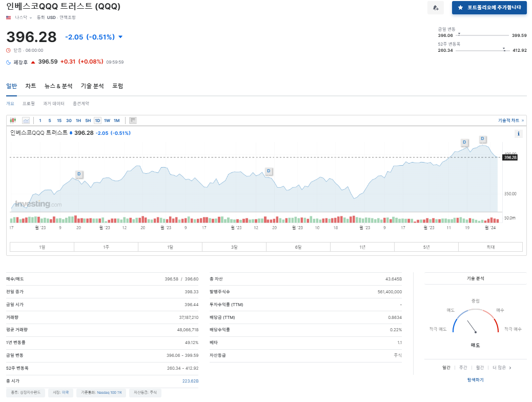Select the 옵션계약 sub-tab
The width and height of the screenshot is (532, 402).
click(81, 103)
